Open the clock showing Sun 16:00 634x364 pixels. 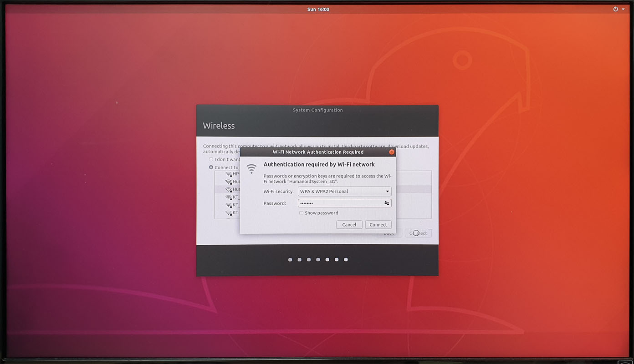318,9
